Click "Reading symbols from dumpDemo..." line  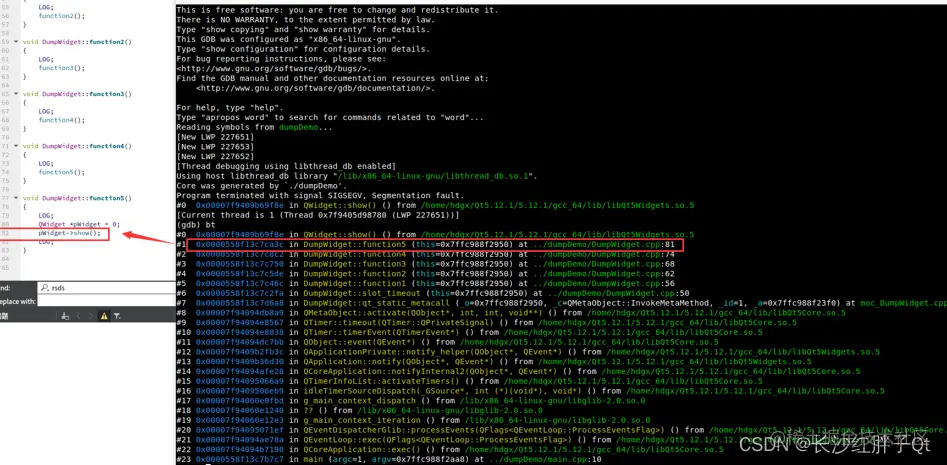(252, 127)
